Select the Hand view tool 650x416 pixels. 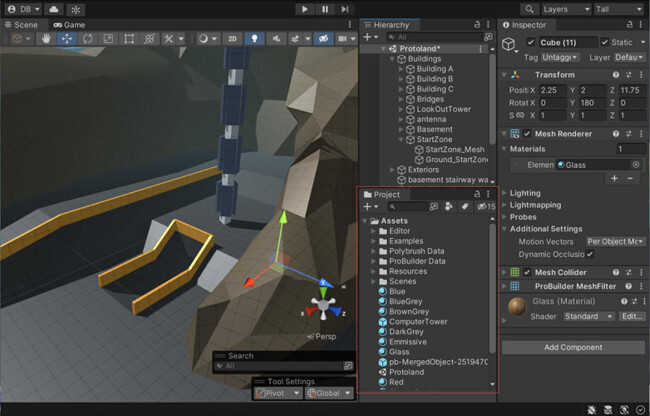point(47,39)
